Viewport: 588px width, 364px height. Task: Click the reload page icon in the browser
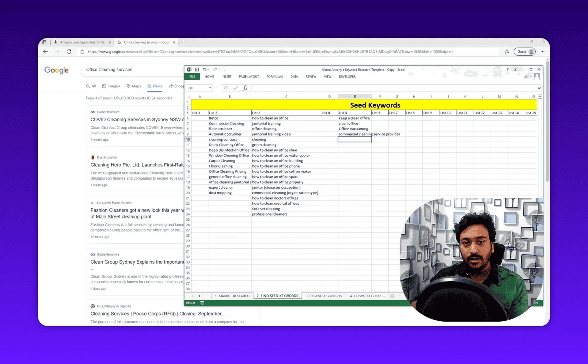tap(68, 51)
